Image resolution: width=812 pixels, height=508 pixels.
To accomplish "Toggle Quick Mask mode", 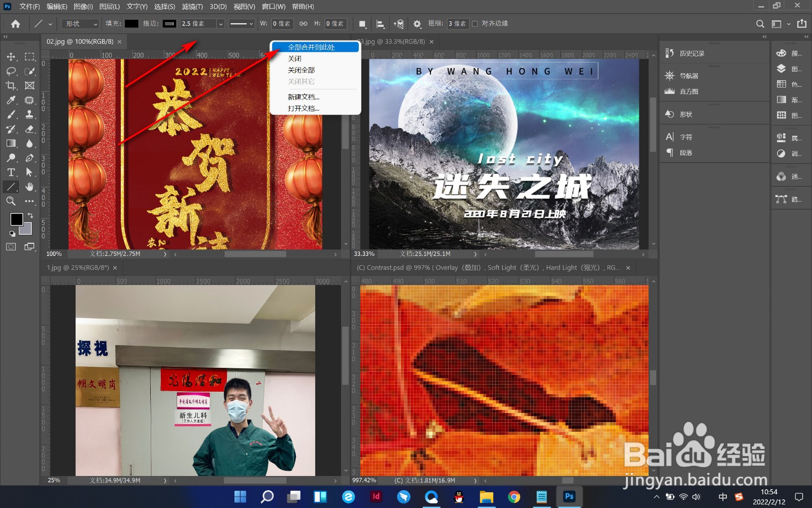I will [11, 247].
